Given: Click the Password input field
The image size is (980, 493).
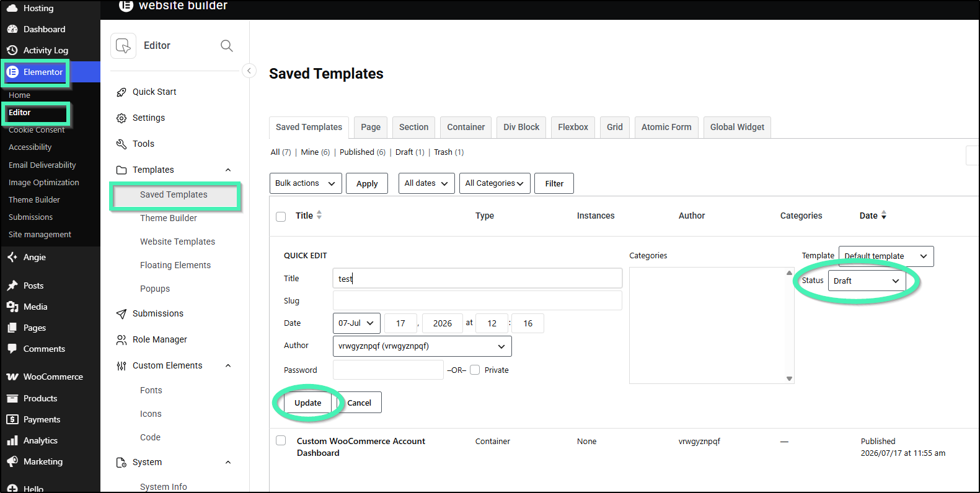Looking at the screenshot, I should [x=388, y=370].
